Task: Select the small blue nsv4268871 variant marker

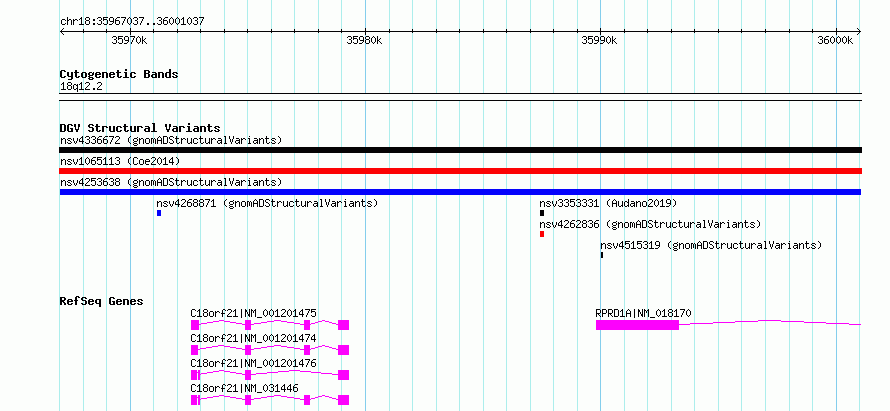Action: (x=159, y=213)
